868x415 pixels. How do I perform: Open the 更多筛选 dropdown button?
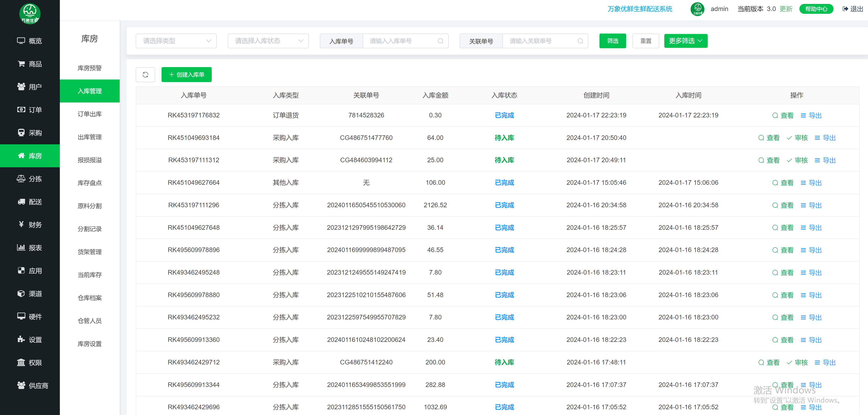pyautogui.click(x=685, y=41)
